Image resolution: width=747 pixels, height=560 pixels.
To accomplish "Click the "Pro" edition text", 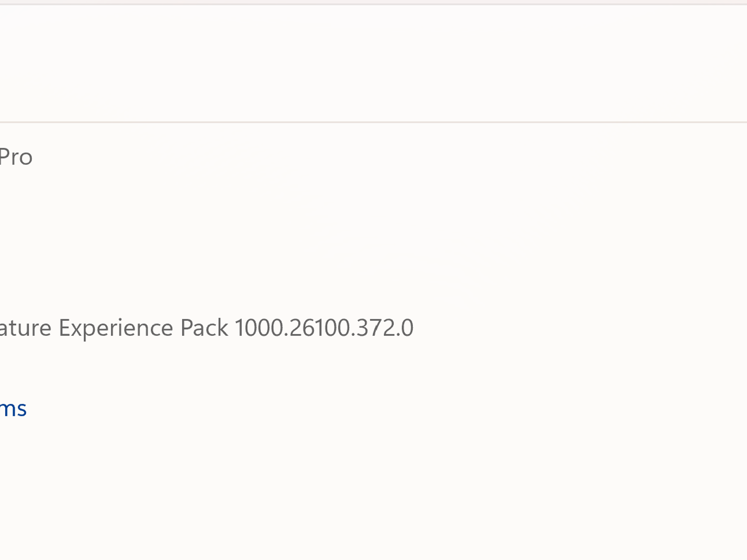I will click(16, 157).
